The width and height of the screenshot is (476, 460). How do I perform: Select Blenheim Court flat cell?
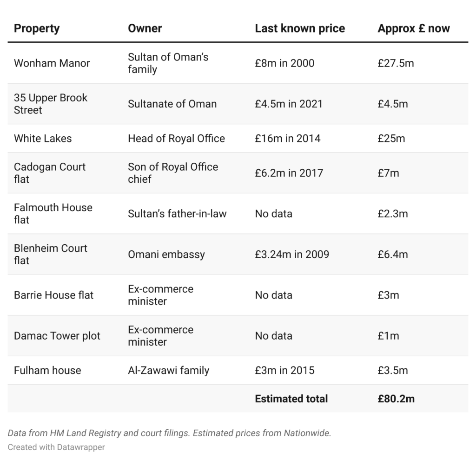click(x=50, y=254)
